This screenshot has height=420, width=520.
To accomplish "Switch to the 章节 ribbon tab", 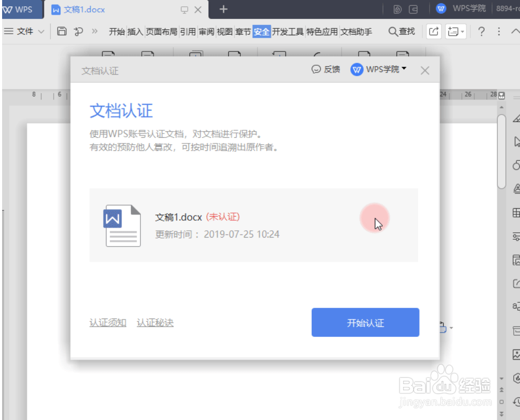I will click(x=243, y=32).
